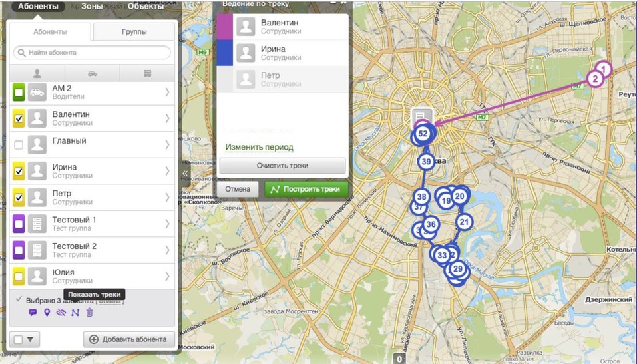Click the crossed-out eye hide icon
Image resolution: width=637 pixels, height=364 pixels.
click(x=61, y=313)
